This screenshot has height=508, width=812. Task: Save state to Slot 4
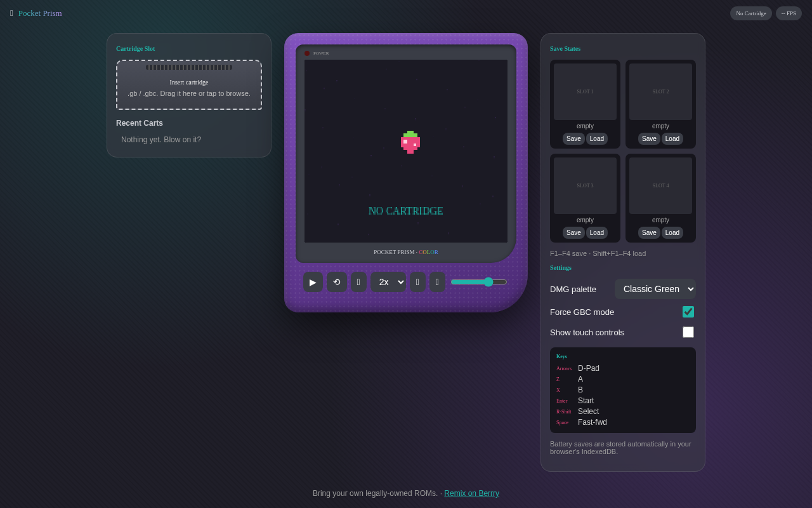(x=649, y=232)
